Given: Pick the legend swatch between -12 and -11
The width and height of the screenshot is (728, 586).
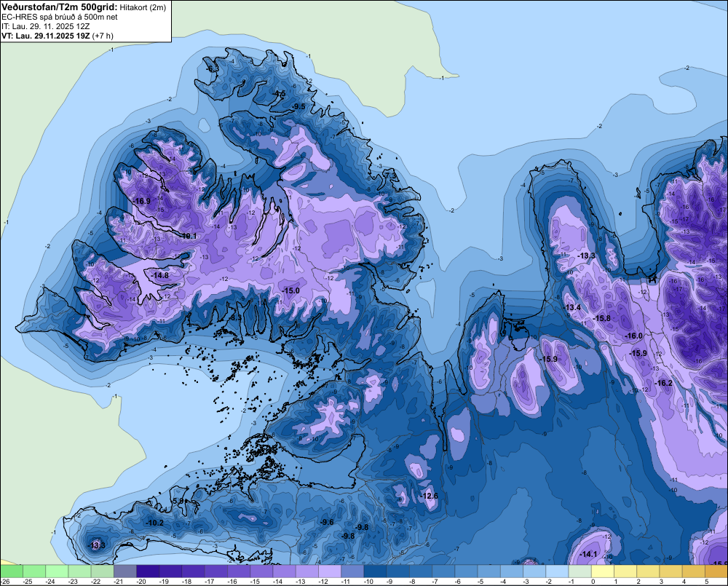Looking at the screenshot, I should (330, 571).
